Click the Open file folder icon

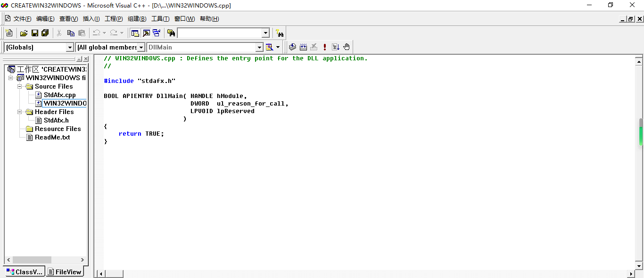click(x=24, y=33)
